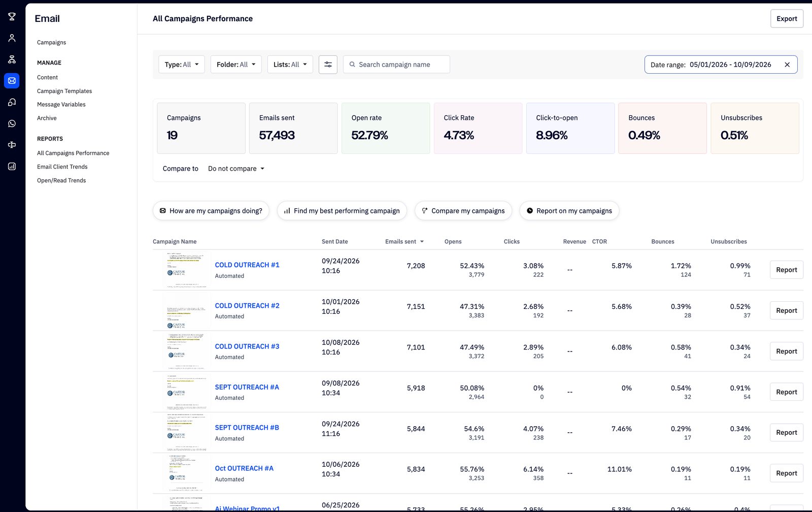The image size is (812, 512).
Task: Open Message Variables in the sidebar
Action: 61,105
